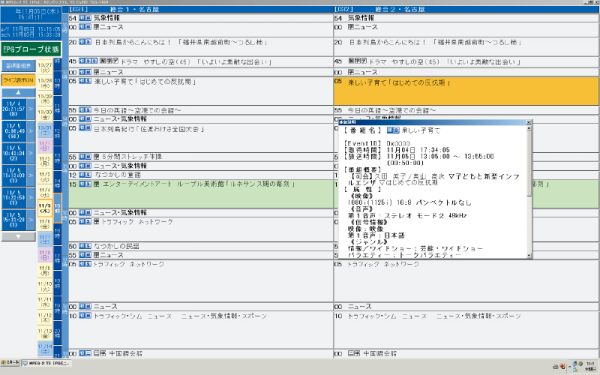Close the program details popup window

(529, 122)
